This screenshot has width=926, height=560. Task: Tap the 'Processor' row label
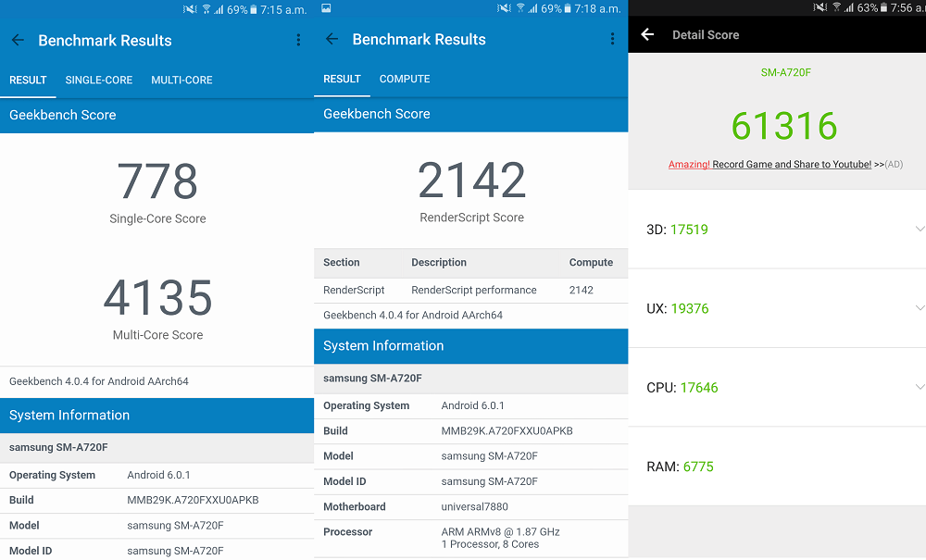coord(348,531)
